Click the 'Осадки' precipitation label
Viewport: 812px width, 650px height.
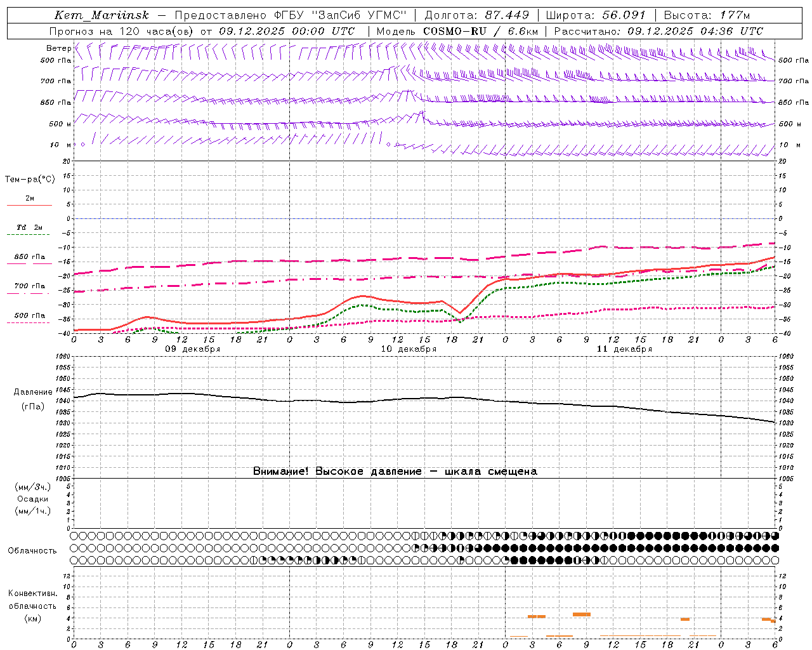click(x=32, y=499)
